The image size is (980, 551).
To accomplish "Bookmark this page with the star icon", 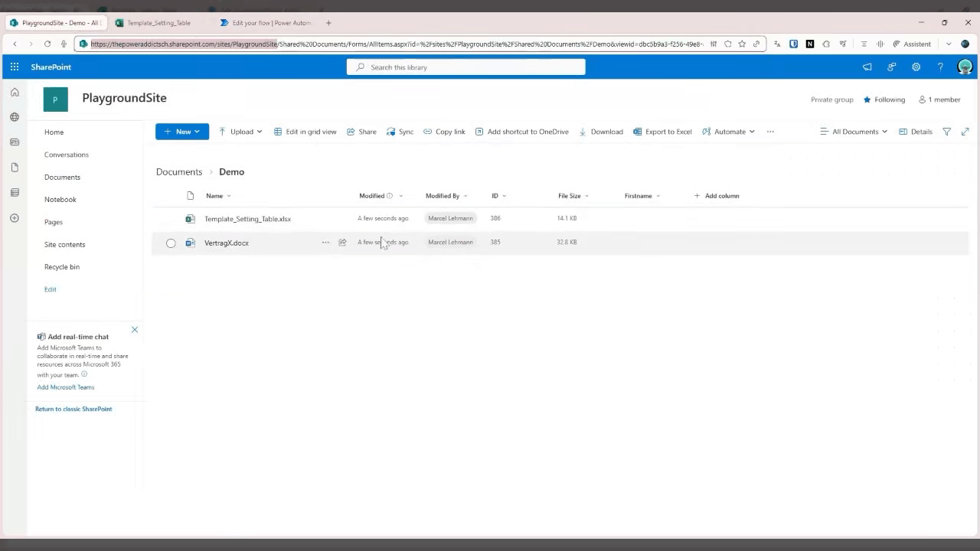I will click(x=742, y=44).
